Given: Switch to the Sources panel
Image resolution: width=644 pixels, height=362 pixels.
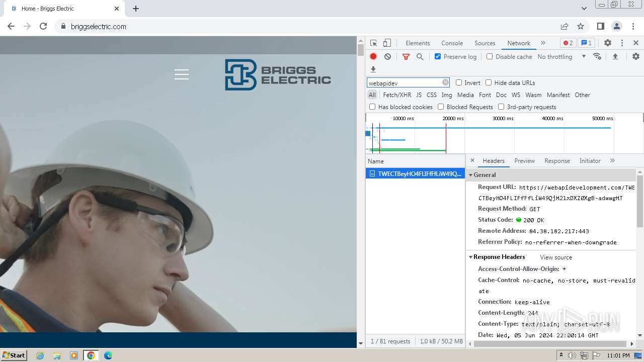Looking at the screenshot, I should coord(485,43).
